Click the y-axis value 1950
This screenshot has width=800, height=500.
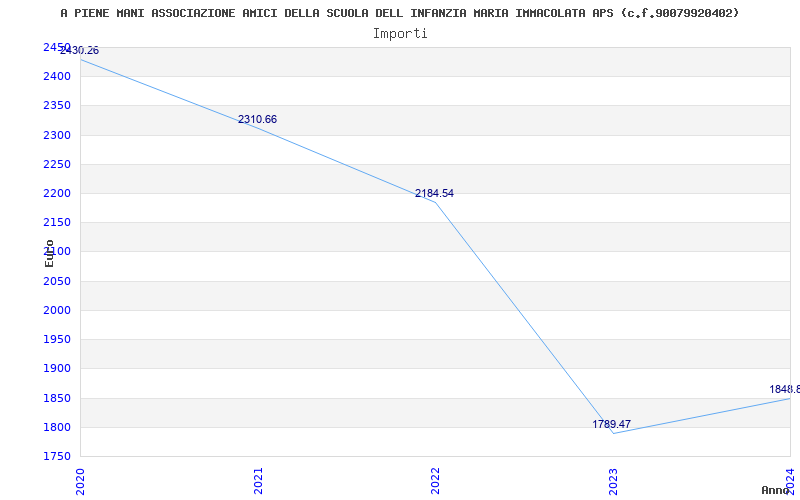57,339
